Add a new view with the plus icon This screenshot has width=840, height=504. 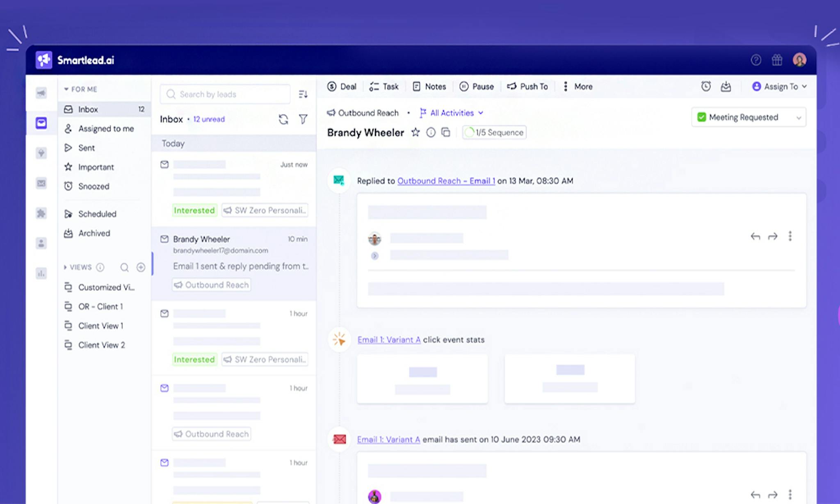141,267
